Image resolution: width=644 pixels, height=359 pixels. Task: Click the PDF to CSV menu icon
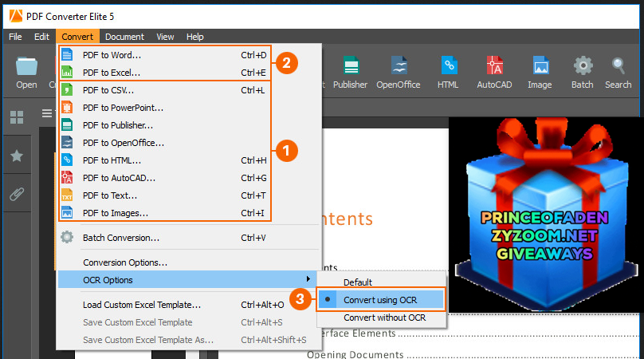[67, 90]
